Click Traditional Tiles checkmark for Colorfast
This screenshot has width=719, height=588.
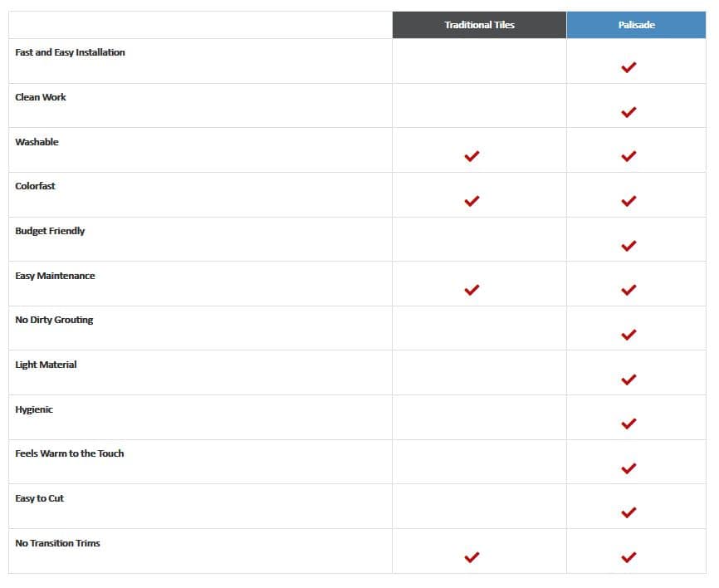coord(472,201)
